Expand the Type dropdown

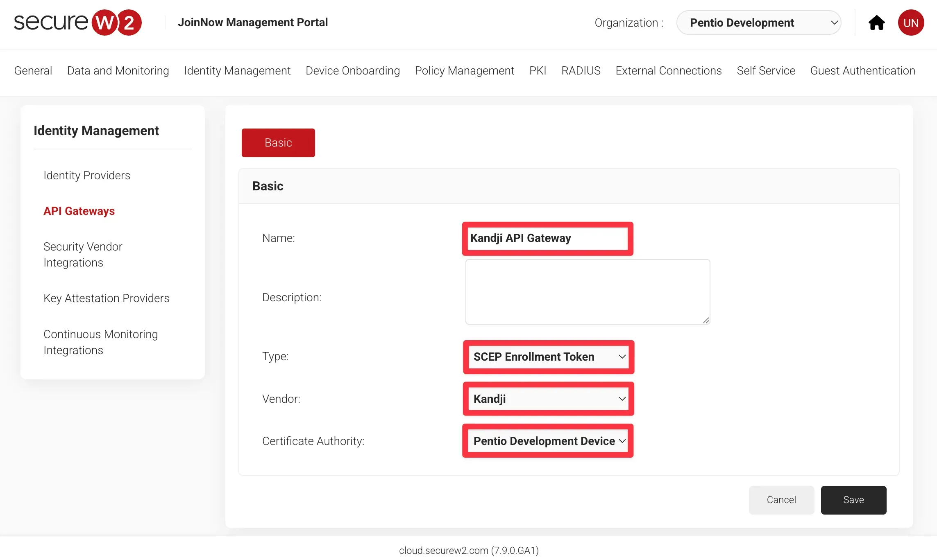(548, 357)
